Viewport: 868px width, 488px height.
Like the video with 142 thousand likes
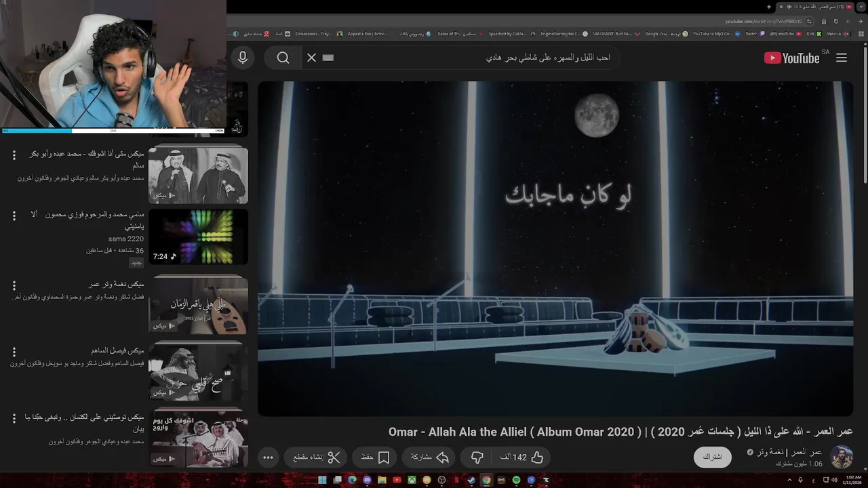coord(522,457)
